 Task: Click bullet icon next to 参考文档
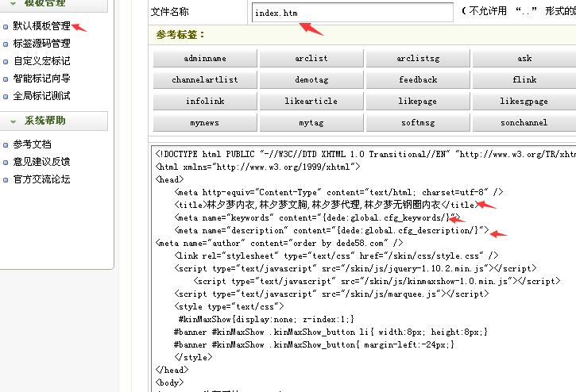pyautogui.click(x=6, y=145)
